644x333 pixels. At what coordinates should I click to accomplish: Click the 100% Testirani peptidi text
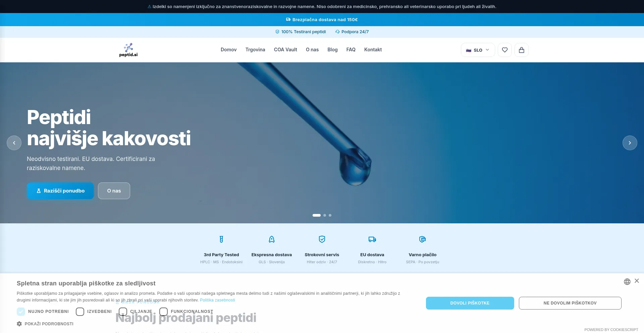(x=304, y=32)
